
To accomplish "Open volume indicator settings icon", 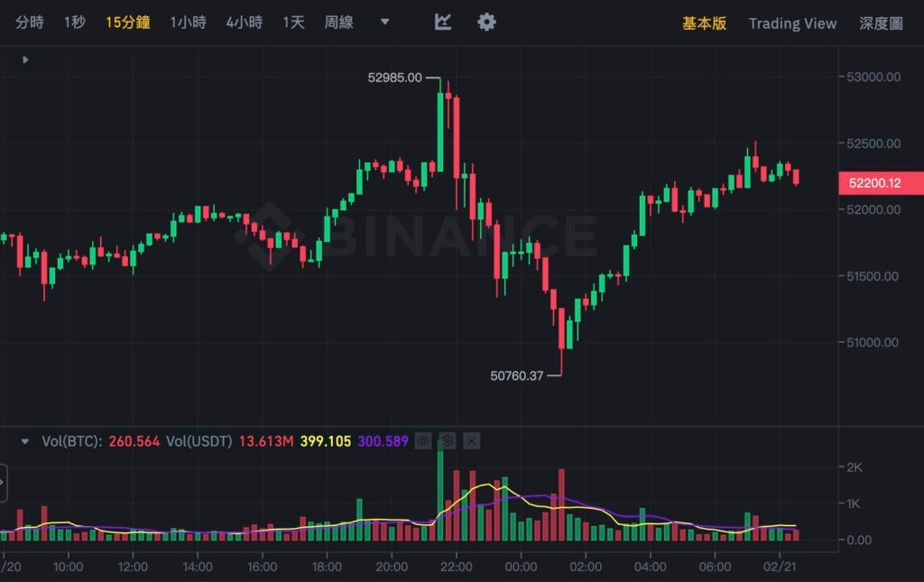I will click(448, 440).
